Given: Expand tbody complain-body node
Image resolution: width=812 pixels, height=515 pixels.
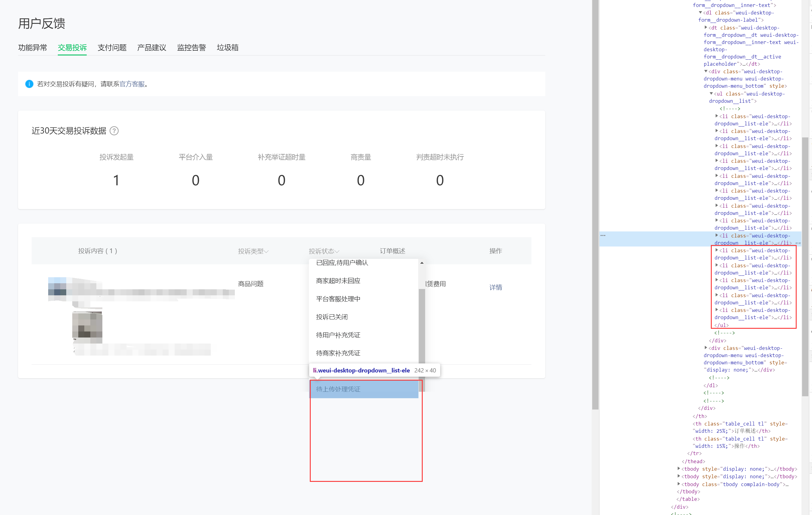Looking at the screenshot, I should click(x=679, y=484).
